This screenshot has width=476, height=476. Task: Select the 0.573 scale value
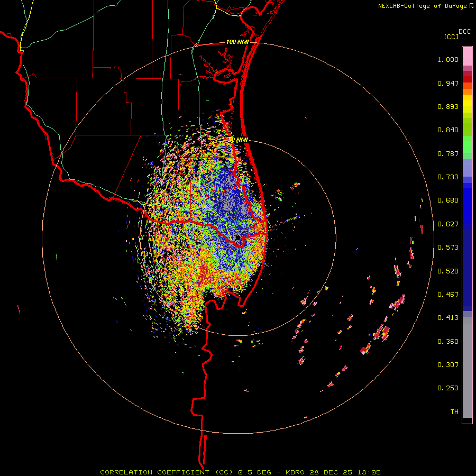click(x=448, y=248)
